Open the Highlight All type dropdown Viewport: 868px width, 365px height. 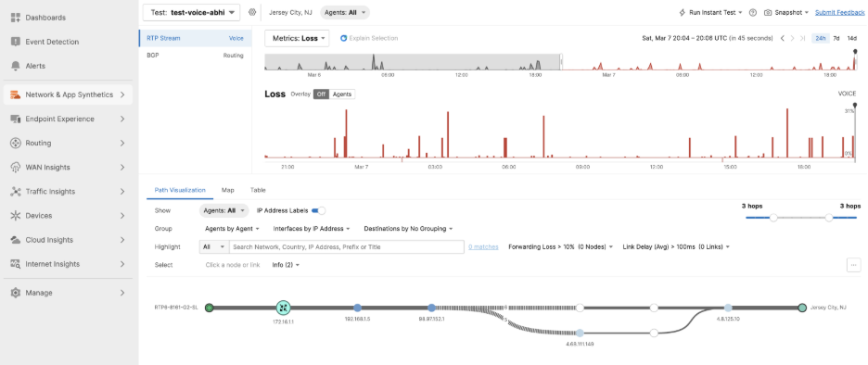[213, 246]
